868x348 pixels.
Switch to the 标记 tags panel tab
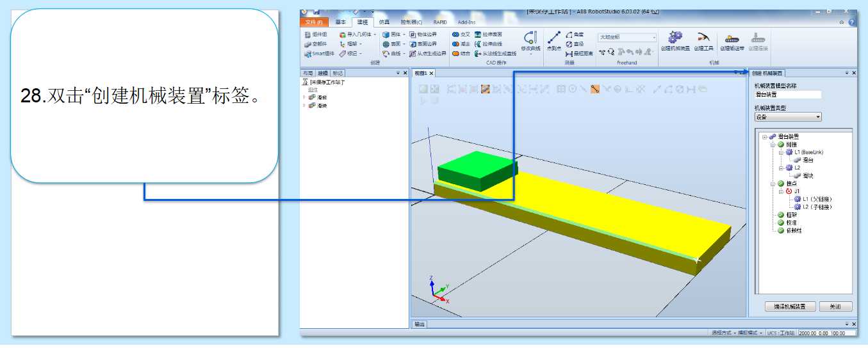click(x=338, y=73)
